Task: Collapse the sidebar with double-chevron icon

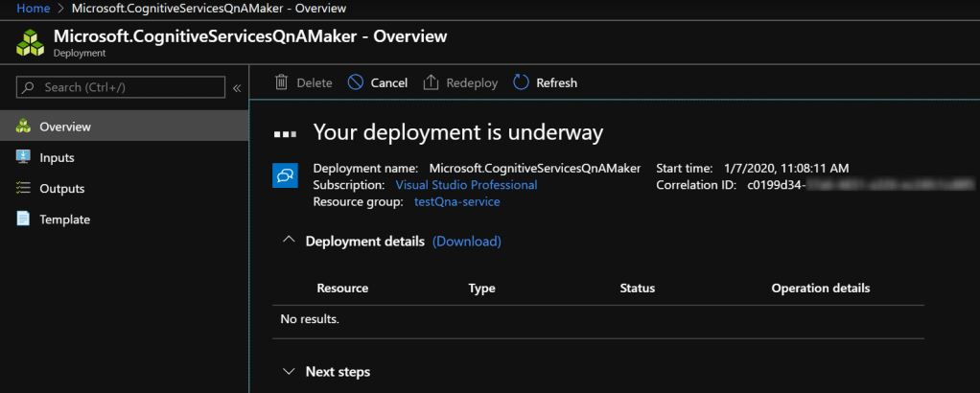Action: pos(237,88)
